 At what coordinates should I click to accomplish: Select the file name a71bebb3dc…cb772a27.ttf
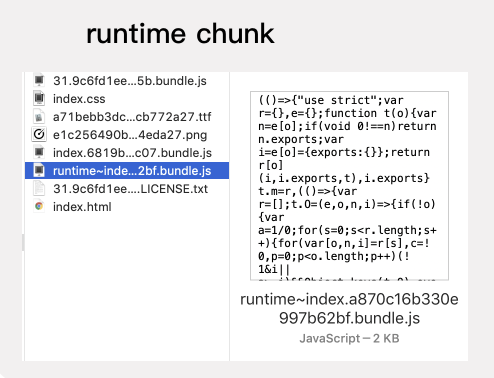click(132, 117)
